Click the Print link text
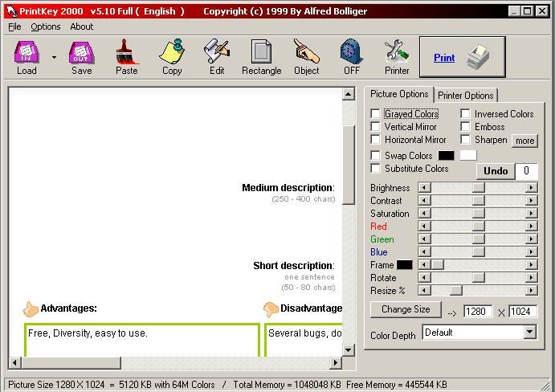The height and width of the screenshot is (392, 555). (x=444, y=57)
